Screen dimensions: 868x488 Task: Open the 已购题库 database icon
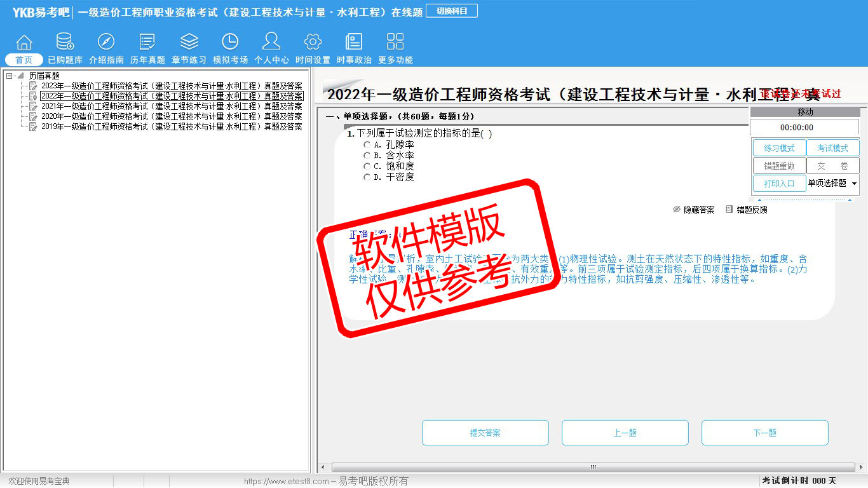point(65,43)
